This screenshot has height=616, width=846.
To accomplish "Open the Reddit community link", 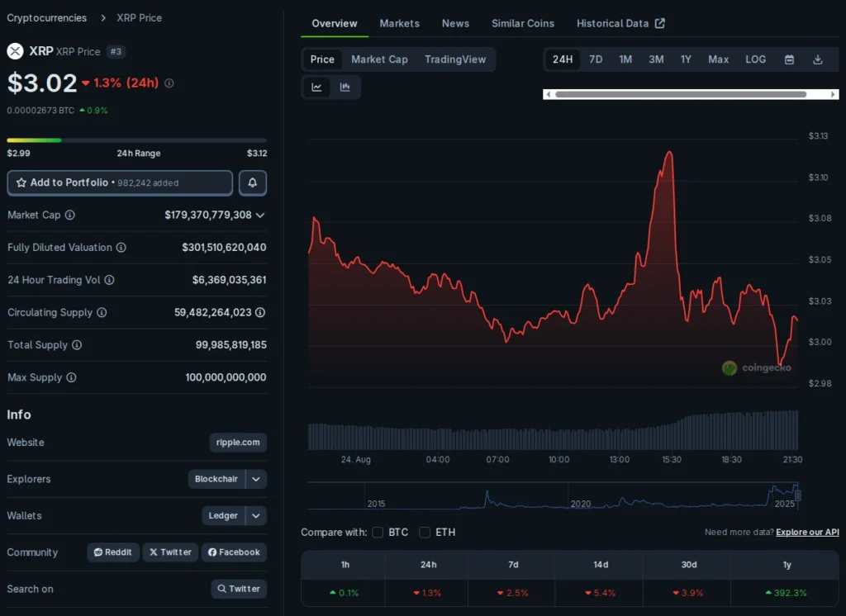I will coord(112,552).
